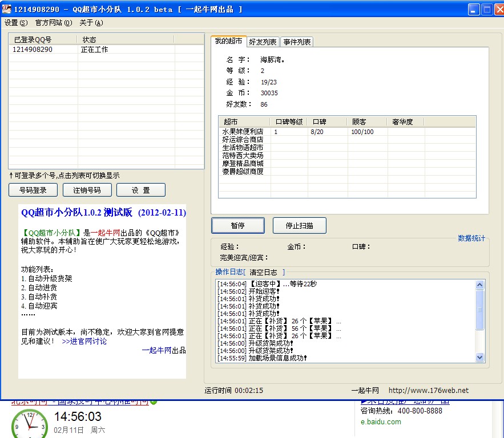504x438 pixels.
Task: Click the 金币 value 30035
Action: tap(269, 93)
